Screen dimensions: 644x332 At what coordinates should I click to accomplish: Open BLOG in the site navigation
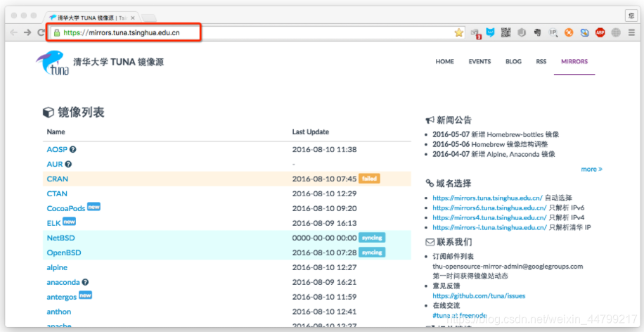point(513,62)
